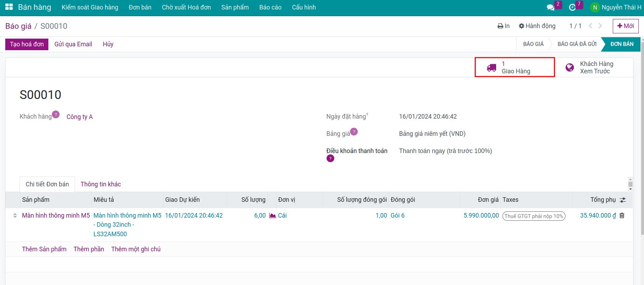Delete the order line with trash icon
This screenshot has width=644, height=285.
point(622,216)
